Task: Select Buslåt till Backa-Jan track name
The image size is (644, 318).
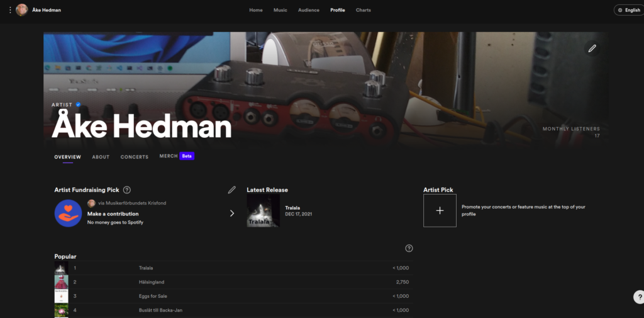Action: 160,310
